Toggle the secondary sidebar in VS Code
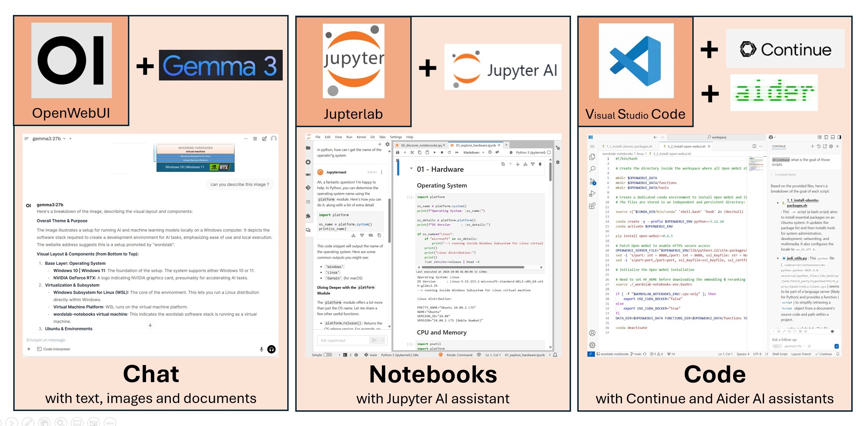868x426 pixels. click(x=839, y=137)
